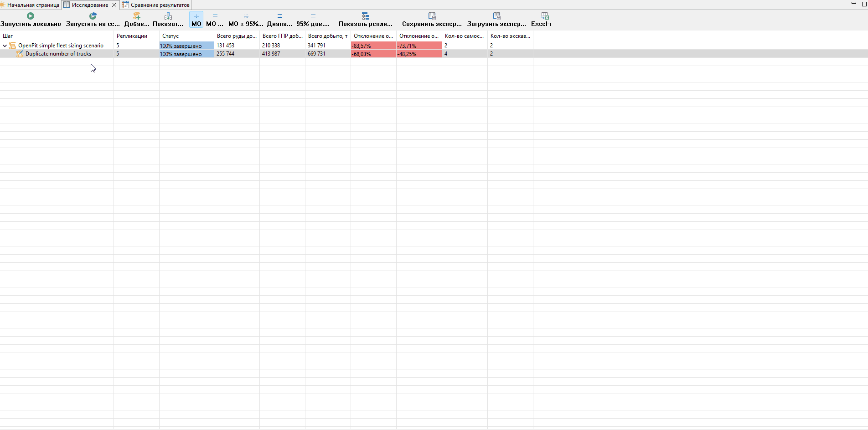The width and height of the screenshot is (868, 430).
Task: Select Duplicate number of trucks row
Action: (58, 54)
